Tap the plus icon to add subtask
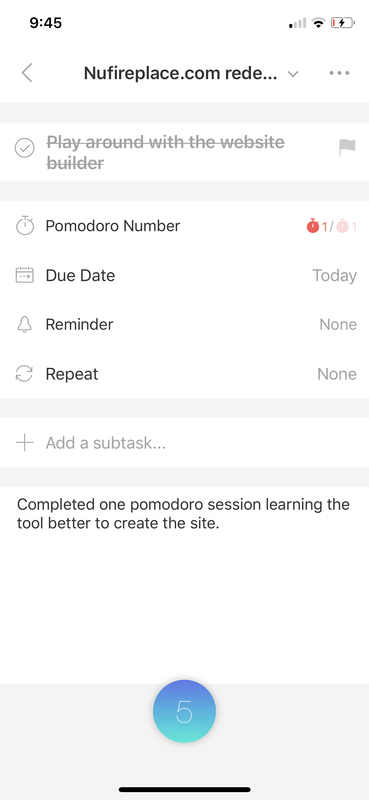Screen dimensions: 369x800 (x=24, y=442)
